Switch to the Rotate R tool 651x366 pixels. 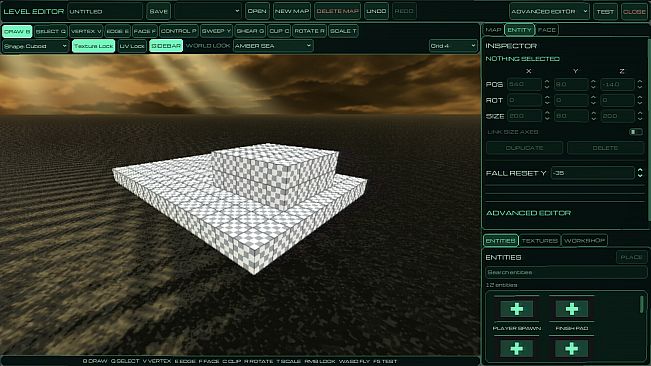(x=309, y=31)
